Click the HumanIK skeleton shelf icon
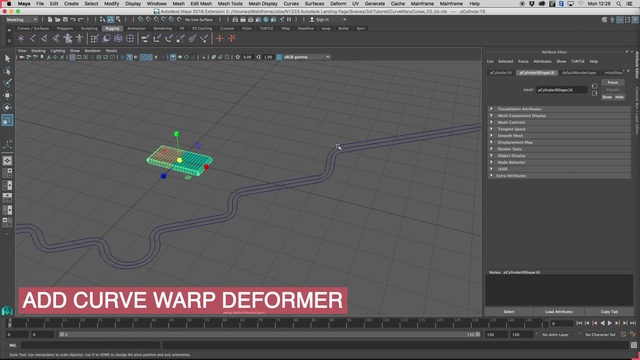The height and width of the screenshot is (360, 640). tap(79, 39)
